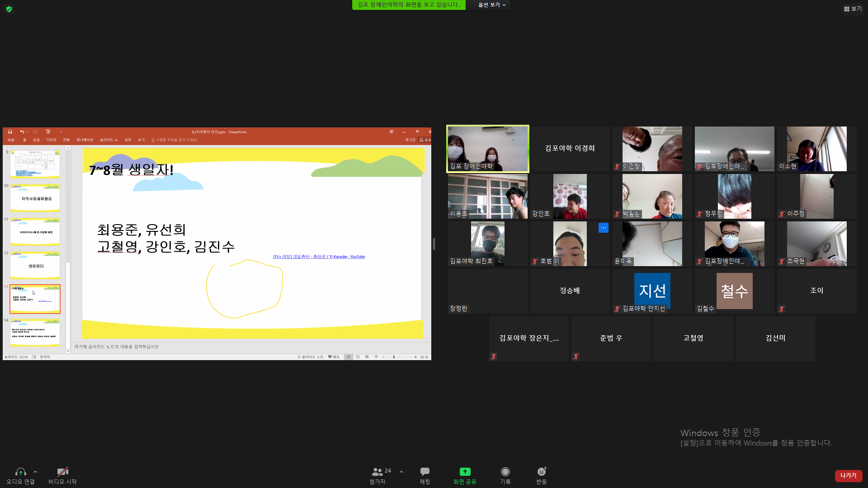Click zoom out minus icon in PowerPoint

click(x=383, y=357)
